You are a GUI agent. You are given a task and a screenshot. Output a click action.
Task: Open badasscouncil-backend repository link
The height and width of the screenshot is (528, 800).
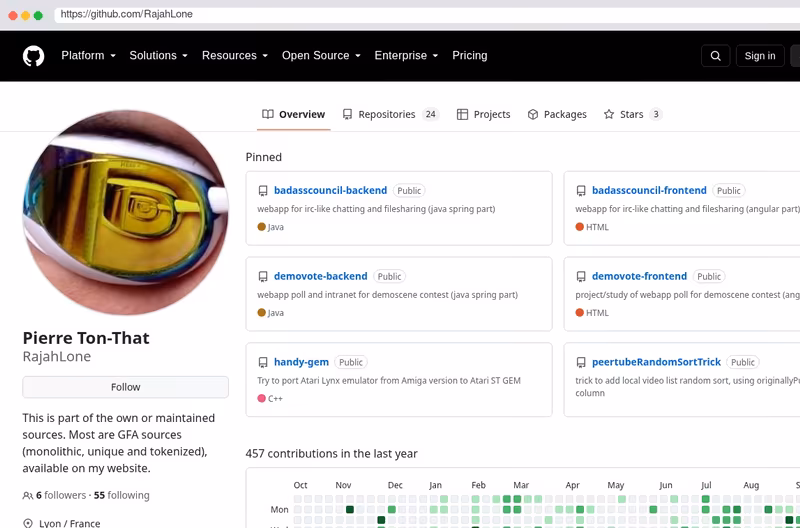pos(330,190)
